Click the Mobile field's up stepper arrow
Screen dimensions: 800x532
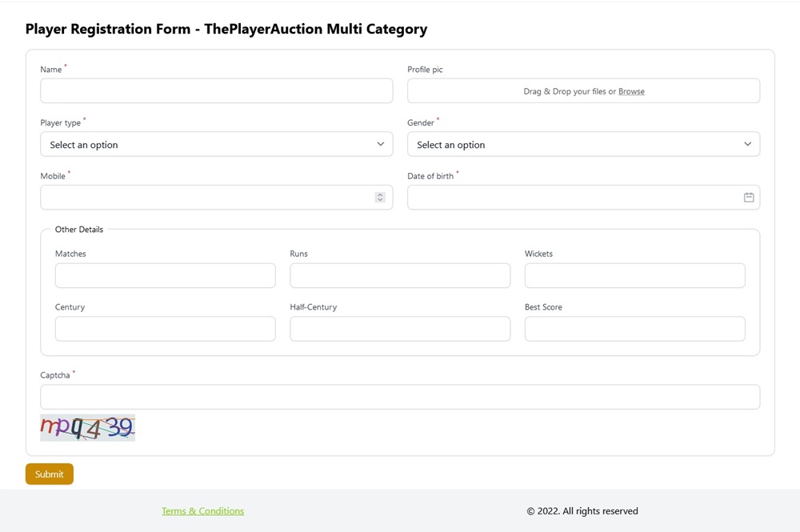[380, 194]
